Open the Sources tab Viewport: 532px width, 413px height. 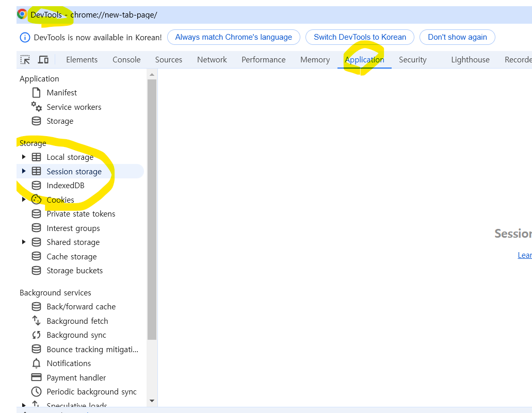pyautogui.click(x=169, y=60)
